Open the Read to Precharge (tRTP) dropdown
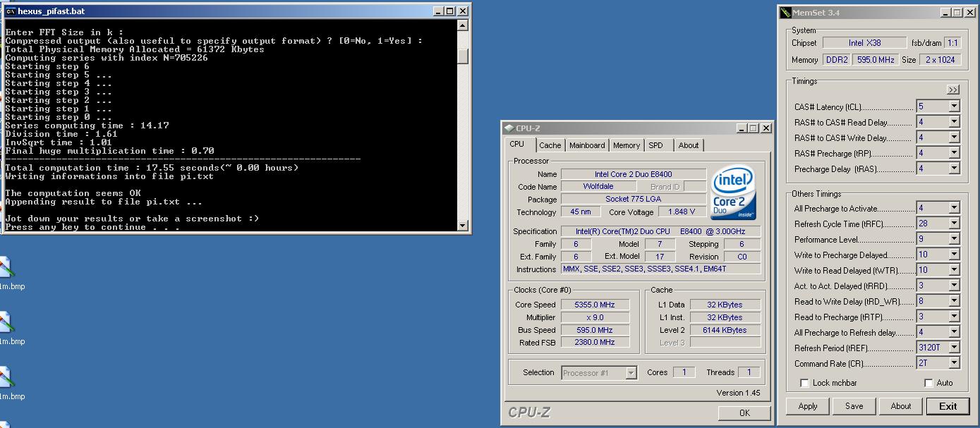Image resolution: width=980 pixels, height=428 pixels. pos(954,317)
